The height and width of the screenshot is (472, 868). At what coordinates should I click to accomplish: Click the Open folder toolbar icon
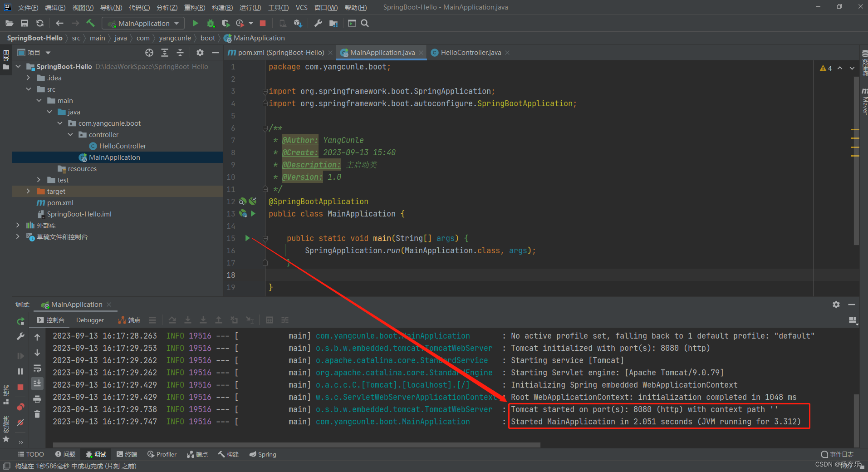[9, 23]
